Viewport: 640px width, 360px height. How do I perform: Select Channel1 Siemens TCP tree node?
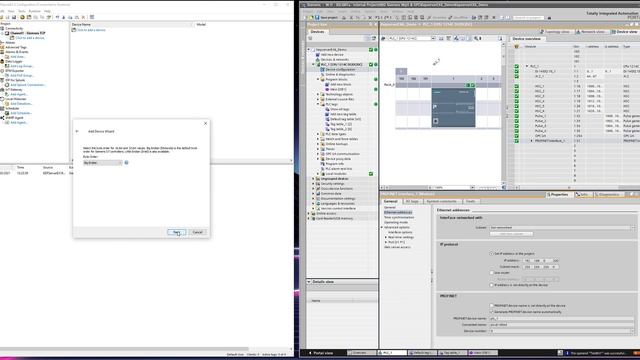(27, 33)
